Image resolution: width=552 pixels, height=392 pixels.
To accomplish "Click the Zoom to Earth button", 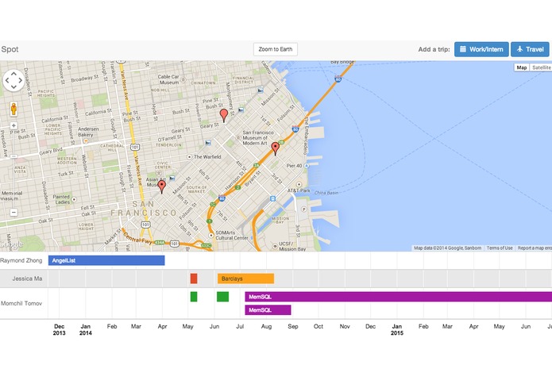I will tap(276, 49).
